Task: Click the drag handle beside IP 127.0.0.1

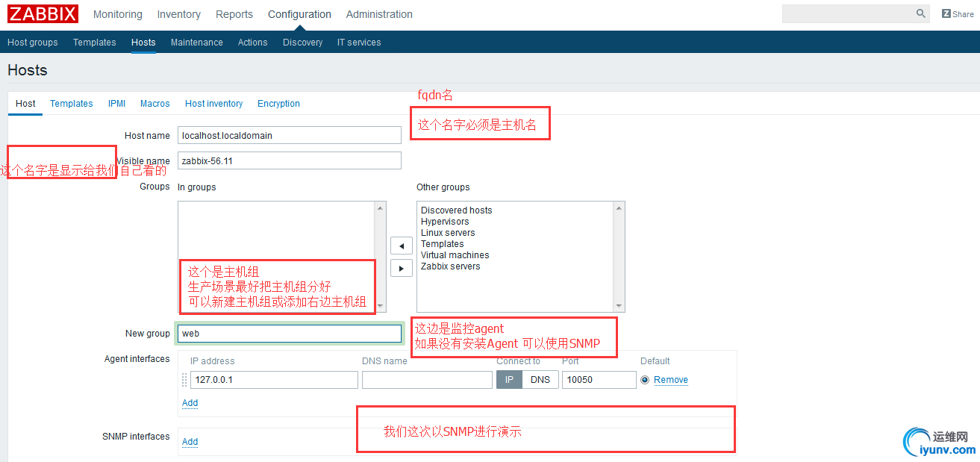Action: [x=184, y=380]
